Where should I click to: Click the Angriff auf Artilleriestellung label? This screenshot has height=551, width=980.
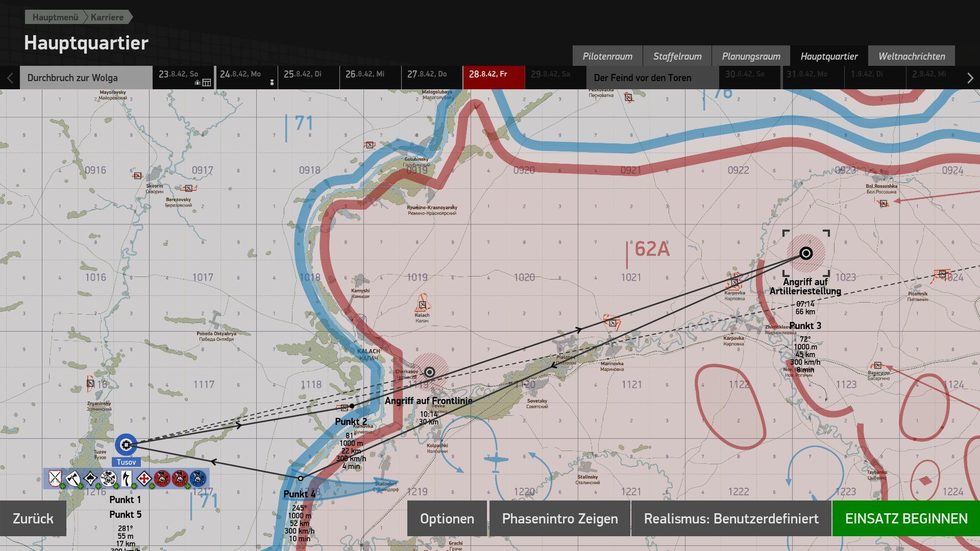tap(805, 286)
